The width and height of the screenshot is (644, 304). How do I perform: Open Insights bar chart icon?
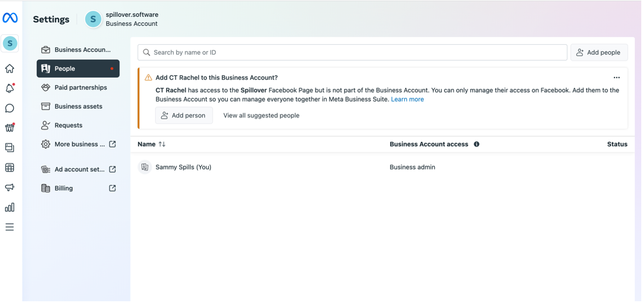click(9, 207)
